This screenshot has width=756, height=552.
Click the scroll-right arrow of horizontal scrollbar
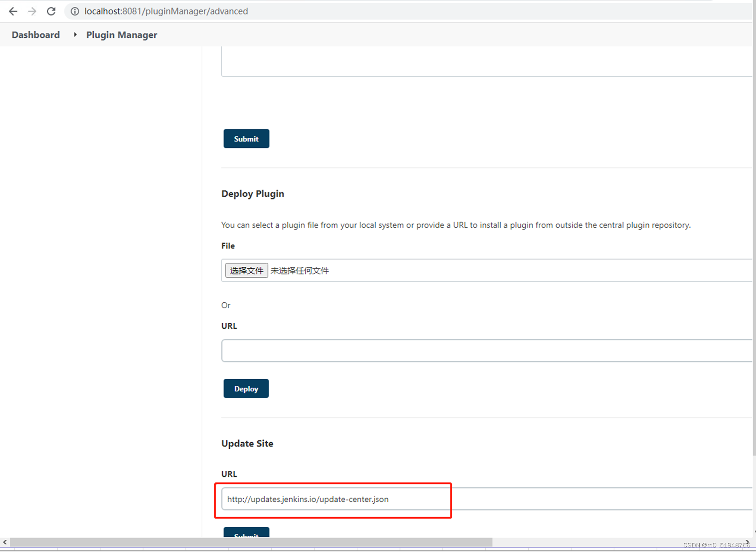(x=748, y=542)
